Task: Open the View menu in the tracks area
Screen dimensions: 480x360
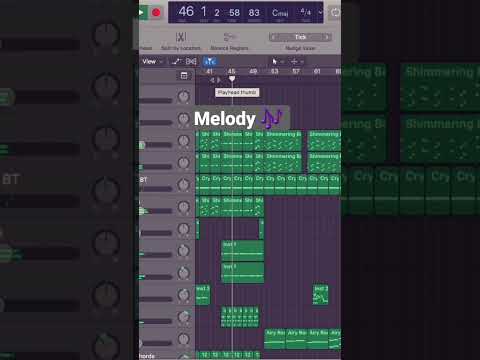Action: tap(152, 61)
